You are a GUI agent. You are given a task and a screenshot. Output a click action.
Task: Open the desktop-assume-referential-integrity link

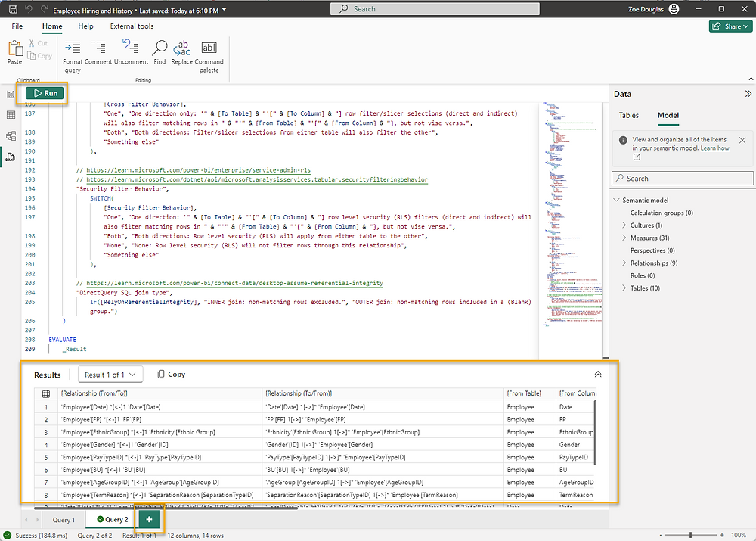(x=235, y=283)
